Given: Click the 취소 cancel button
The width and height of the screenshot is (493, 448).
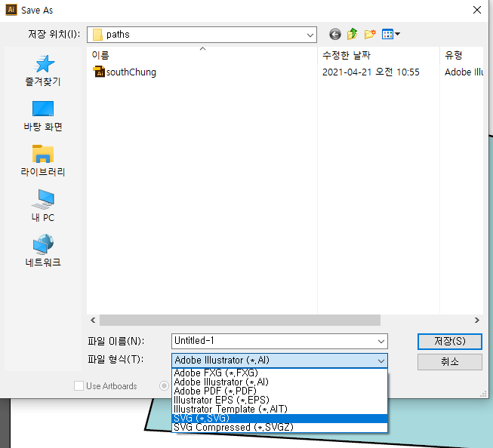Looking at the screenshot, I should [450, 362].
